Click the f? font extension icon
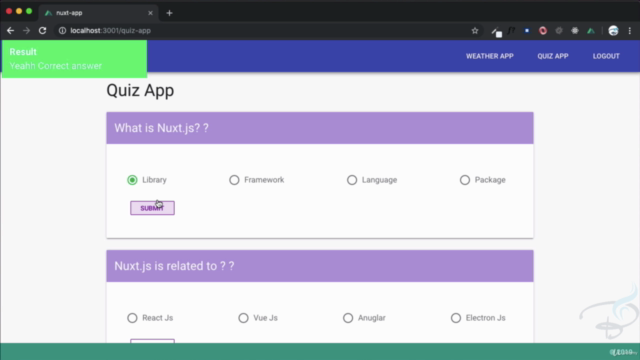The width and height of the screenshot is (640, 360). [511, 31]
